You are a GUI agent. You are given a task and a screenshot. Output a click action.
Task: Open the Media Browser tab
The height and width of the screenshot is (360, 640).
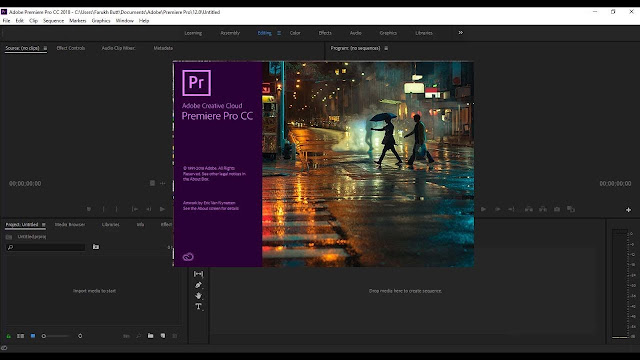[70, 224]
